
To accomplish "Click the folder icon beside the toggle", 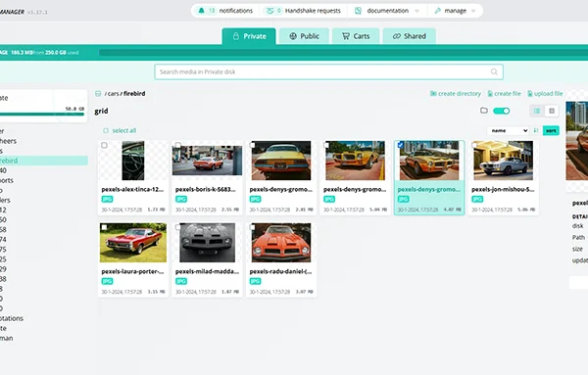I will (484, 111).
